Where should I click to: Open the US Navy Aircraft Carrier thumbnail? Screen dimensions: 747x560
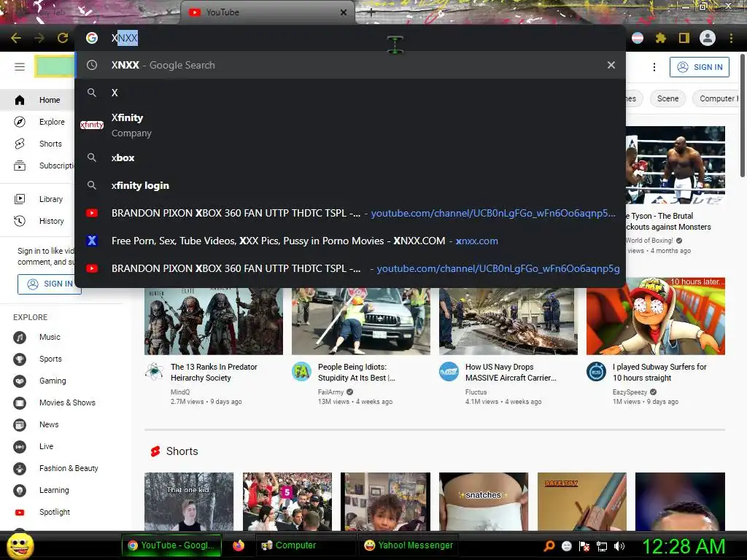click(x=508, y=320)
